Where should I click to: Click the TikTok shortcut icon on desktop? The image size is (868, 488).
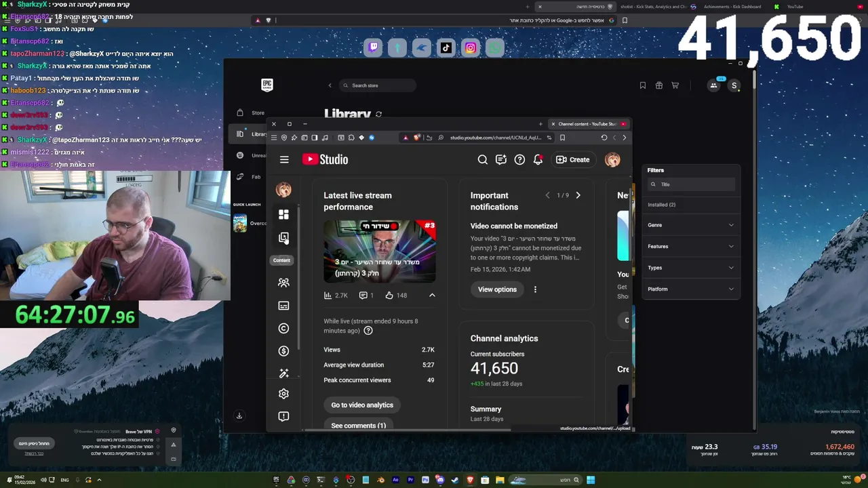(x=446, y=47)
